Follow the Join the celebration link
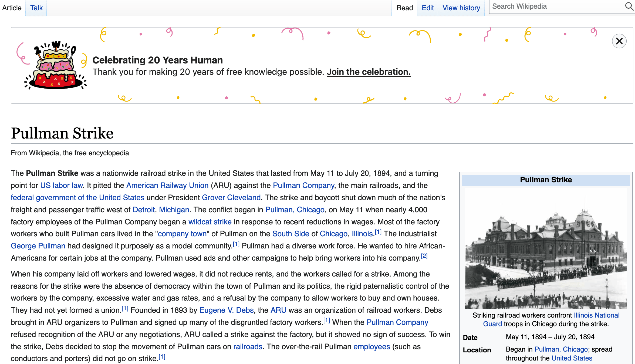 coord(369,72)
